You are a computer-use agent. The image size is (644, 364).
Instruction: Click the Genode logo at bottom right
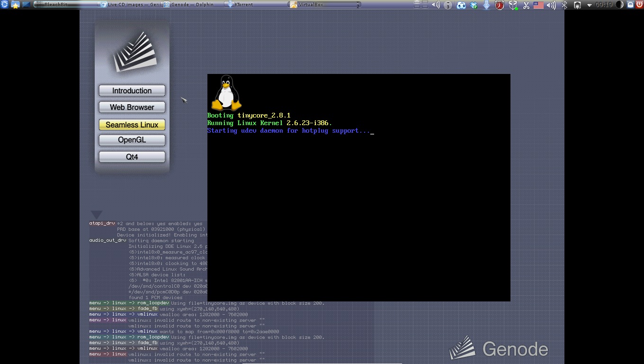(499, 348)
